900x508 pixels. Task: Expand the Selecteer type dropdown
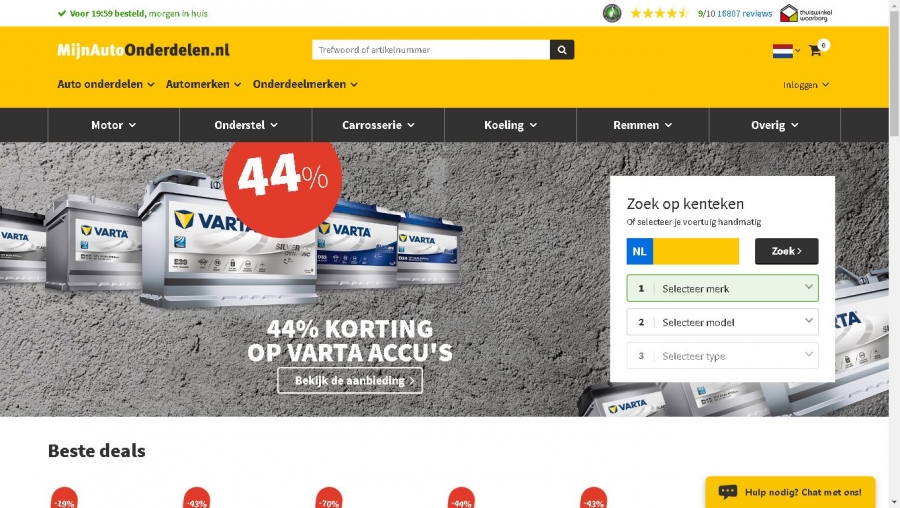722,356
